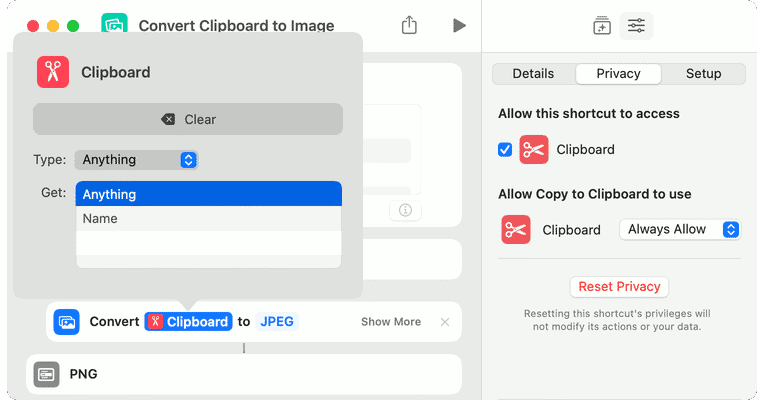
Task: Open the action library panel icon
Action: point(602,26)
